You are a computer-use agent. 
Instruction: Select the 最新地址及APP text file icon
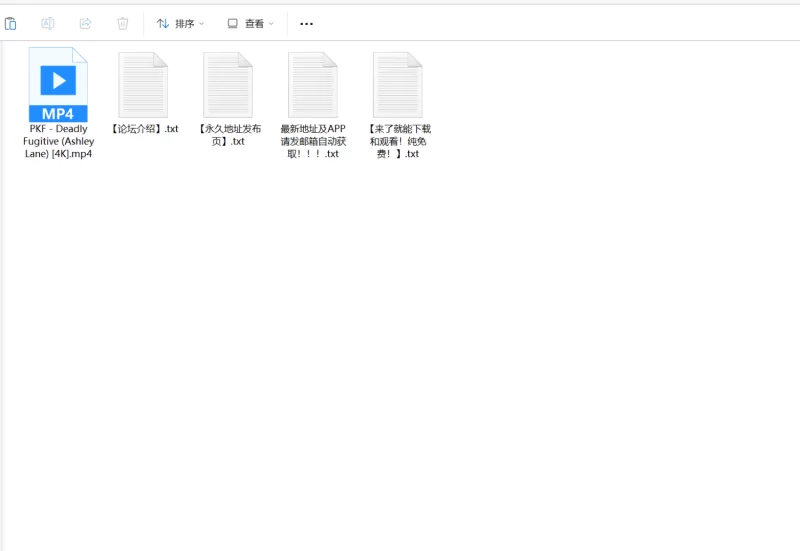click(313, 84)
